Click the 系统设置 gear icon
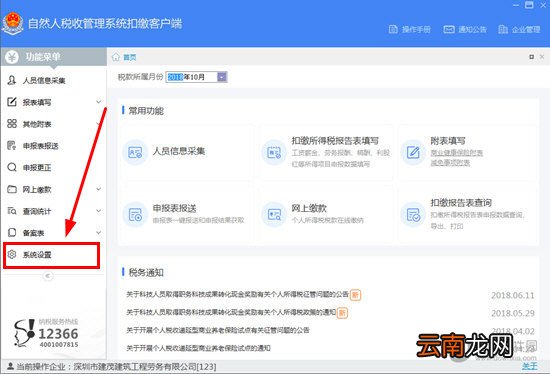Viewport: 550px width, 374px height. coord(12,254)
